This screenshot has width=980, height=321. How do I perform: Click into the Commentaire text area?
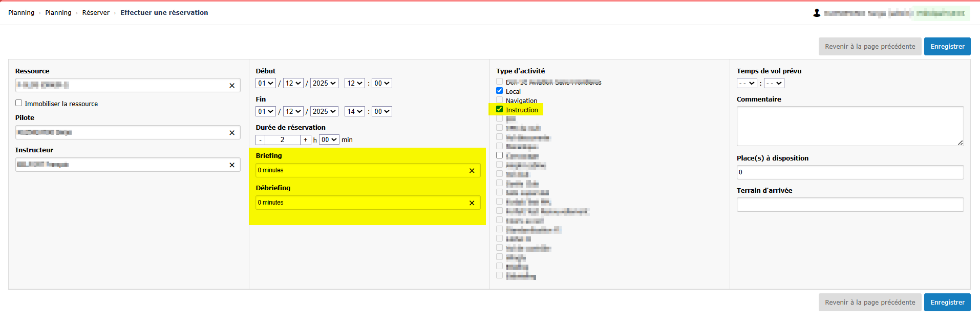(x=849, y=126)
